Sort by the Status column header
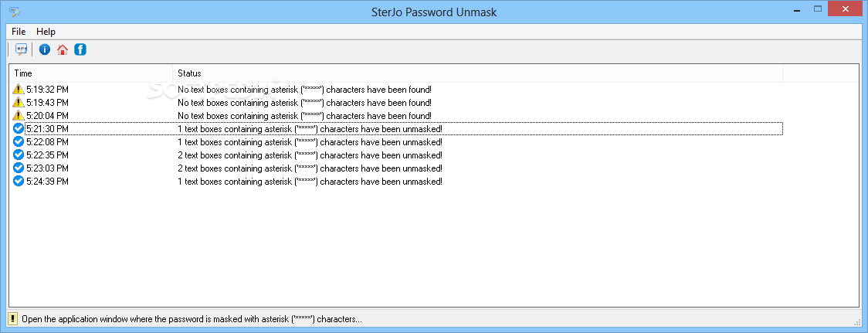 478,73
